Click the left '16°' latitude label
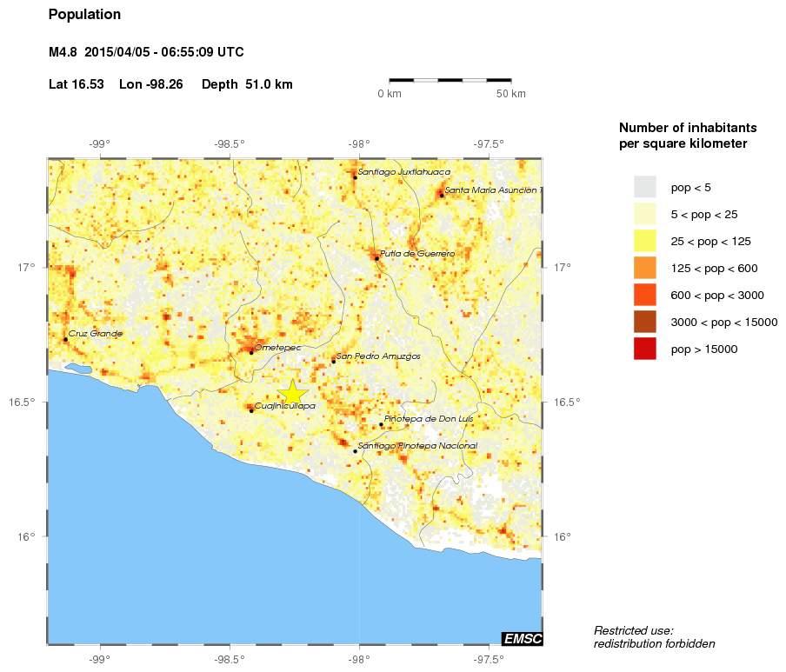The image size is (786, 672). (x=28, y=536)
